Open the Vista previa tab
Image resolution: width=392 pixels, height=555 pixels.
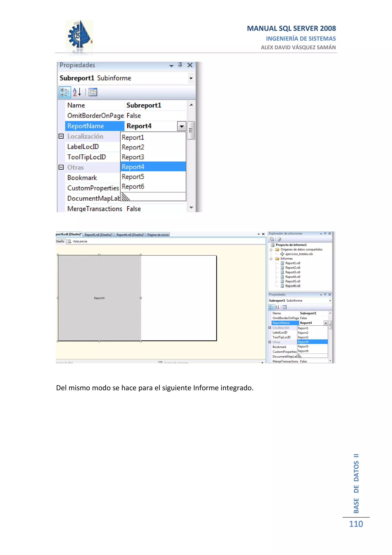coord(78,241)
